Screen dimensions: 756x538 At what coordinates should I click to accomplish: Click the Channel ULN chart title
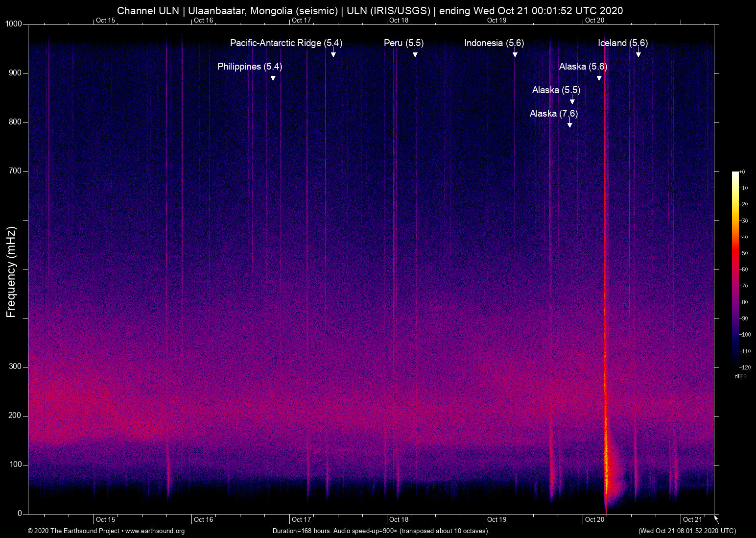pyautogui.click(x=370, y=10)
